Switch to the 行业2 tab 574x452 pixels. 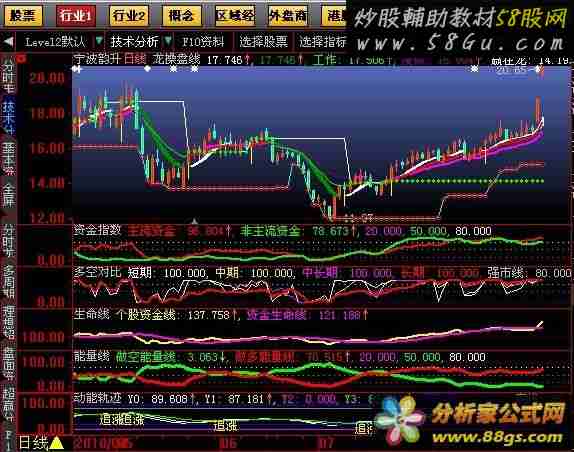coord(129,16)
